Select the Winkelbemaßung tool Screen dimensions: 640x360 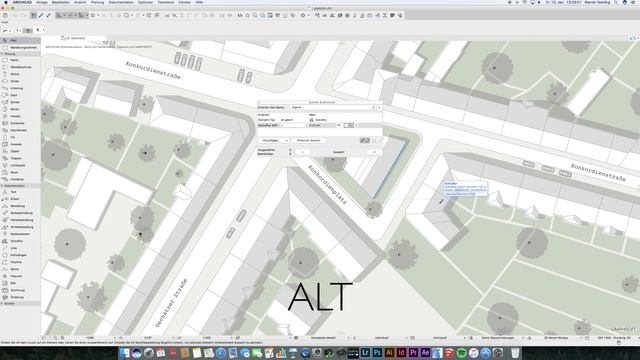pyautogui.click(x=20, y=227)
